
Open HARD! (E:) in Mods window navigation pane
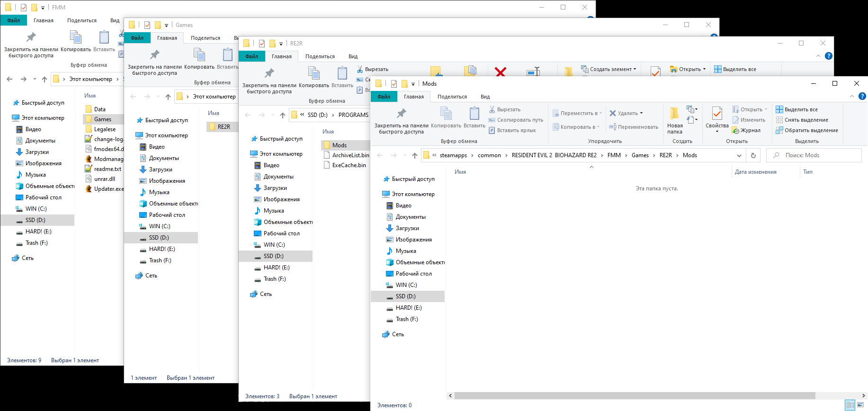[409, 308]
